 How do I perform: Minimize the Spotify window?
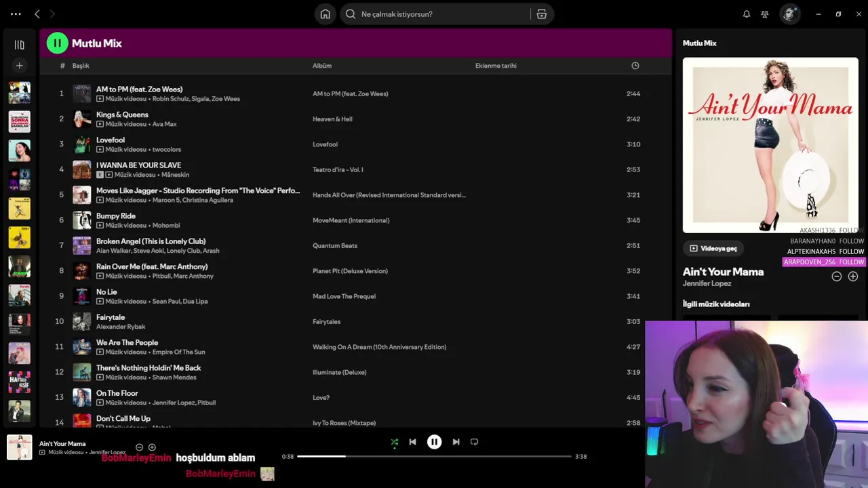818,14
